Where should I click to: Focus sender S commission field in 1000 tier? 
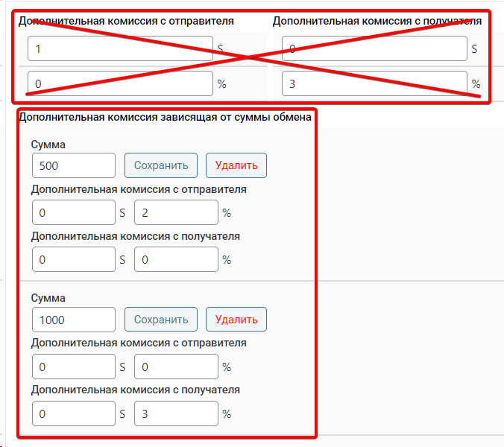[x=74, y=367]
